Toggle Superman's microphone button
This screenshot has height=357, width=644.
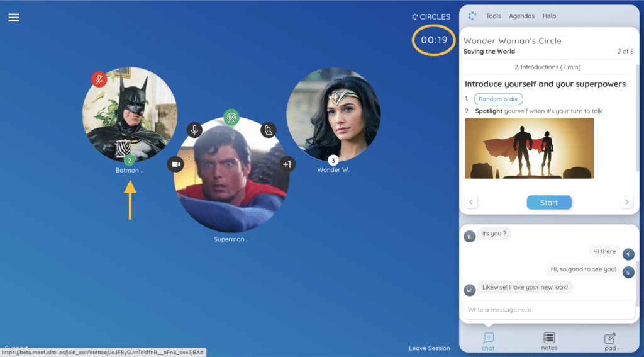pyautogui.click(x=194, y=130)
